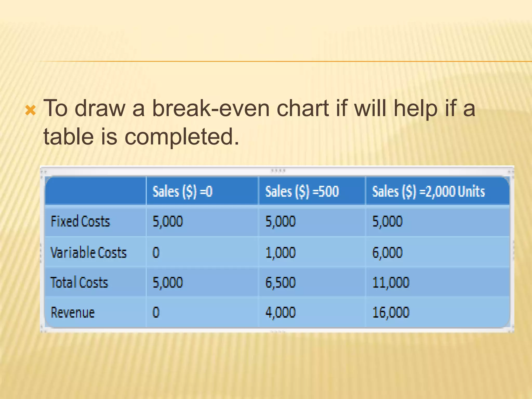Screen dimensions: 532x399
Task: Select the 'Sales ($) =500' column header
Action: point(302,191)
